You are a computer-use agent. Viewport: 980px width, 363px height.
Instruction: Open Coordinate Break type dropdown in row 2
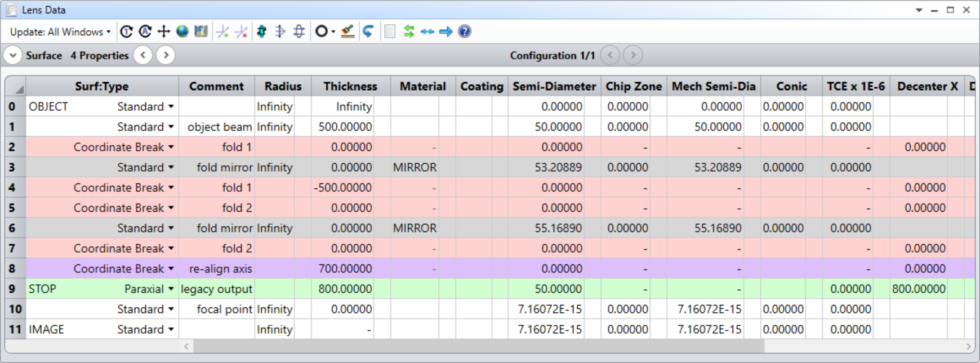pyautogui.click(x=171, y=147)
